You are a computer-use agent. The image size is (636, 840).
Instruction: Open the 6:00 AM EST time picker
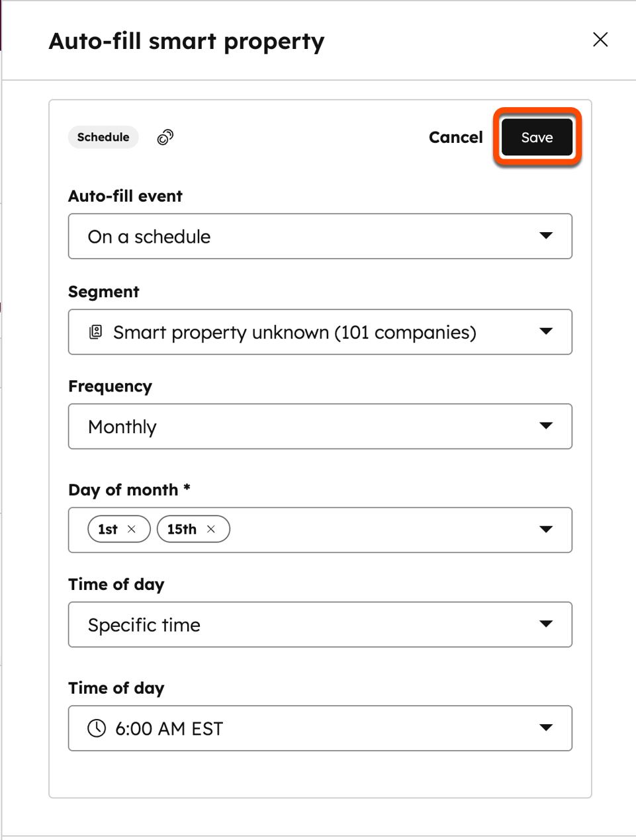pos(320,728)
